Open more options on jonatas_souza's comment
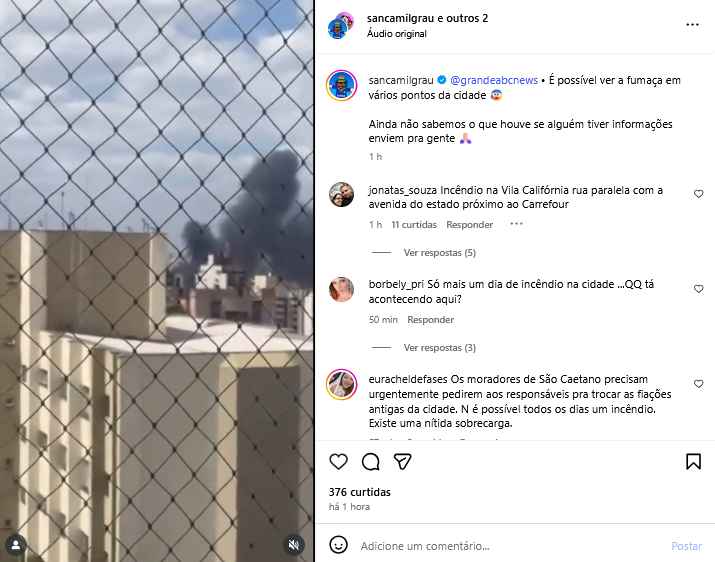The image size is (715, 562). (x=516, y=224)
